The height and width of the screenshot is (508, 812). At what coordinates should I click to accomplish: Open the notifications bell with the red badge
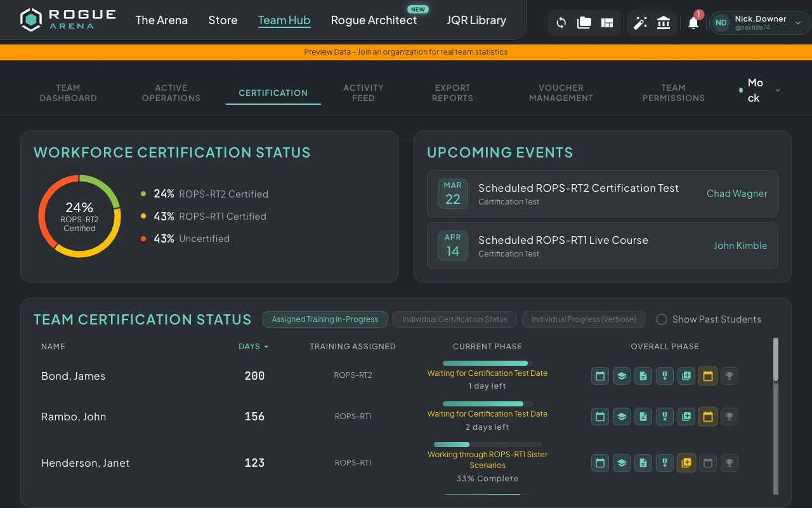[693, 23]
